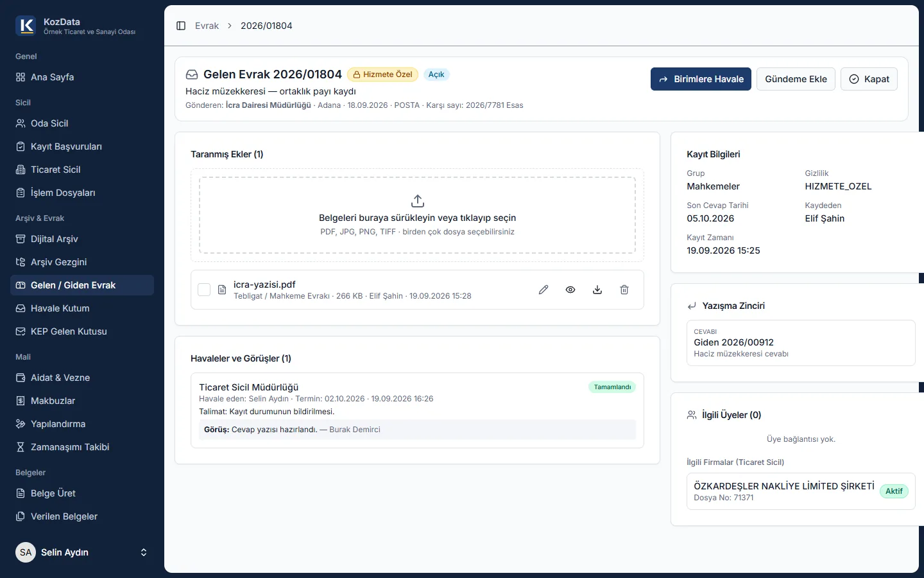Go back to Evrak breadcrumb
Viewport: 924px width, 578px height.
click(x=207, y=26)
